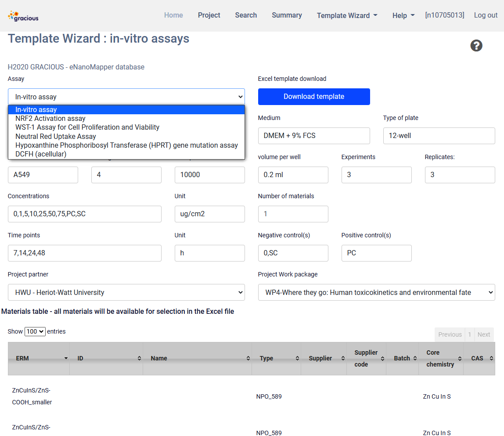Change the Show entries count selector
This screenshot has height=436, width=504.
(x=35, y=331)
